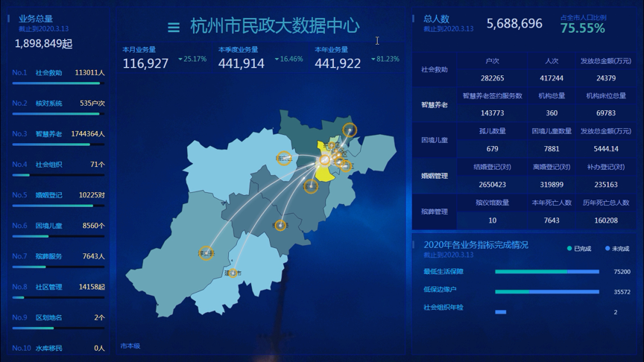Screen dimensions: 644x362
Task: Click the 富阳区 map marker
Action: [311, 187]
